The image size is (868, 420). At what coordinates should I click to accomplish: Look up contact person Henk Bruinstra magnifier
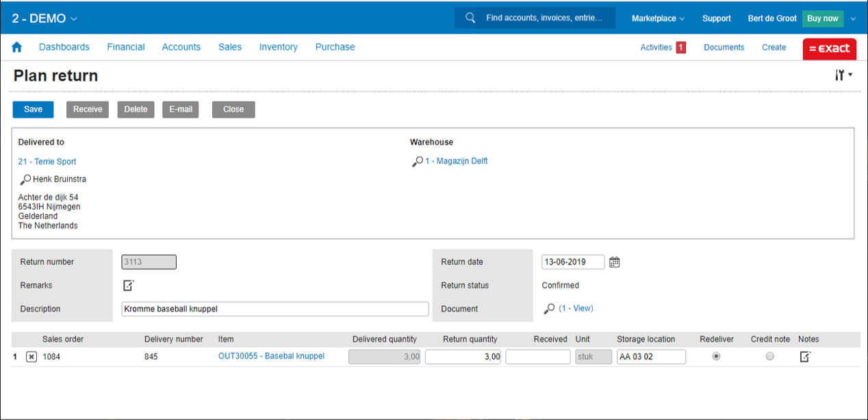coord(25,180)
